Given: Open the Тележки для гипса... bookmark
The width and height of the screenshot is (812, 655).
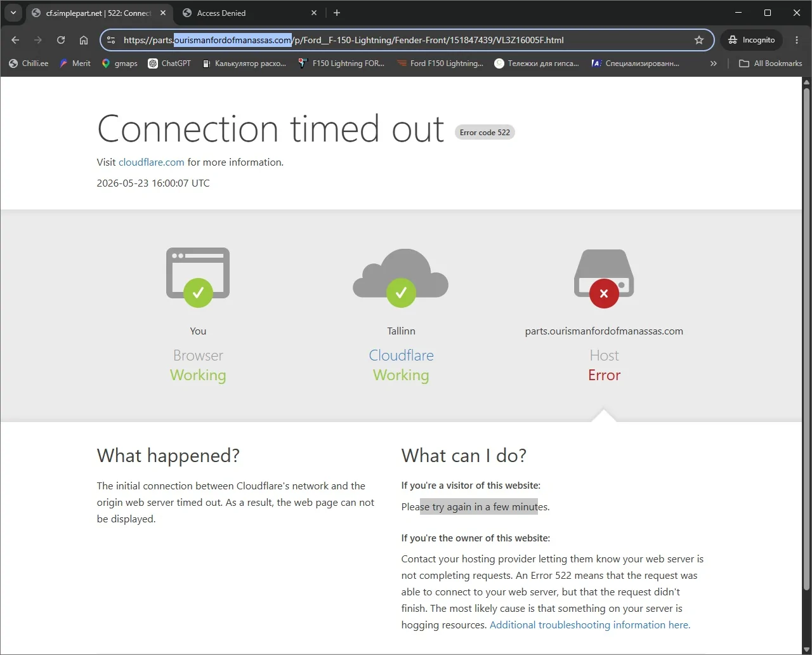Looking at the screenshot, I should tap(537, 63).
